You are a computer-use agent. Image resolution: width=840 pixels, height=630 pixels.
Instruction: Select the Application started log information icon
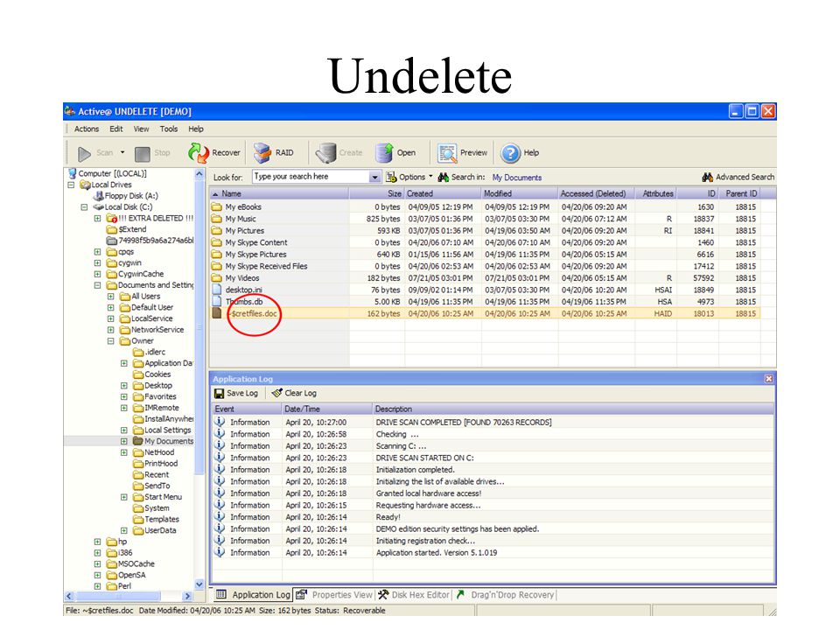(219, 552)
